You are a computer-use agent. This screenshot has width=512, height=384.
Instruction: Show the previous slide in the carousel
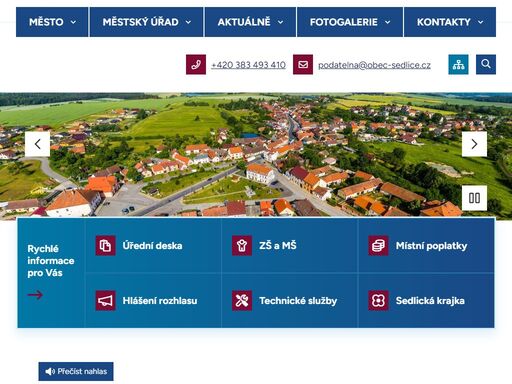tap(37, 144)
